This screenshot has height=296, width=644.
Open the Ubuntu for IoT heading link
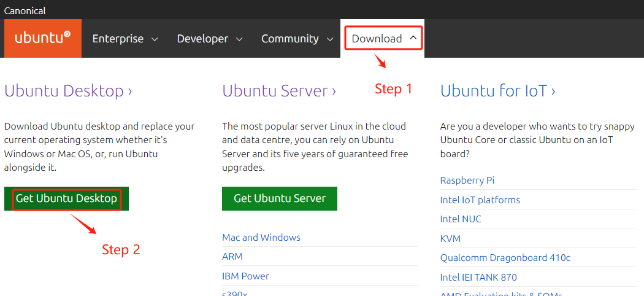point(498,90)
